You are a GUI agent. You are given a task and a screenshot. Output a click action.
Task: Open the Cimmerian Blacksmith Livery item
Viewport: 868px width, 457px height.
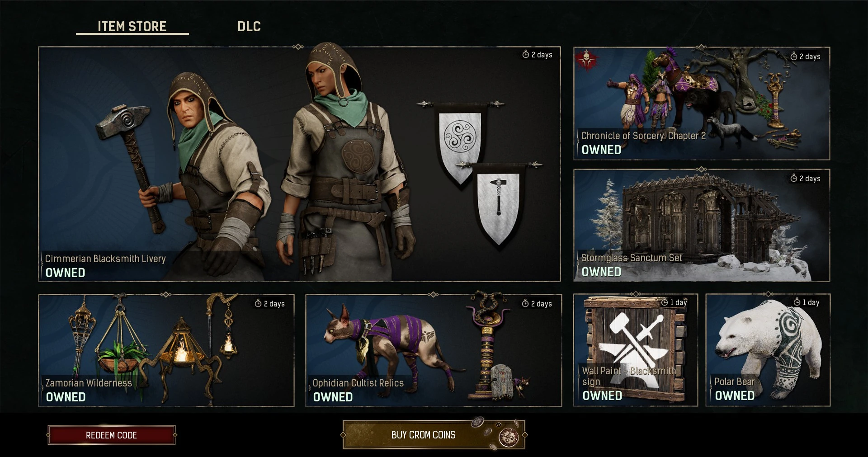click(x=299, y=164)
